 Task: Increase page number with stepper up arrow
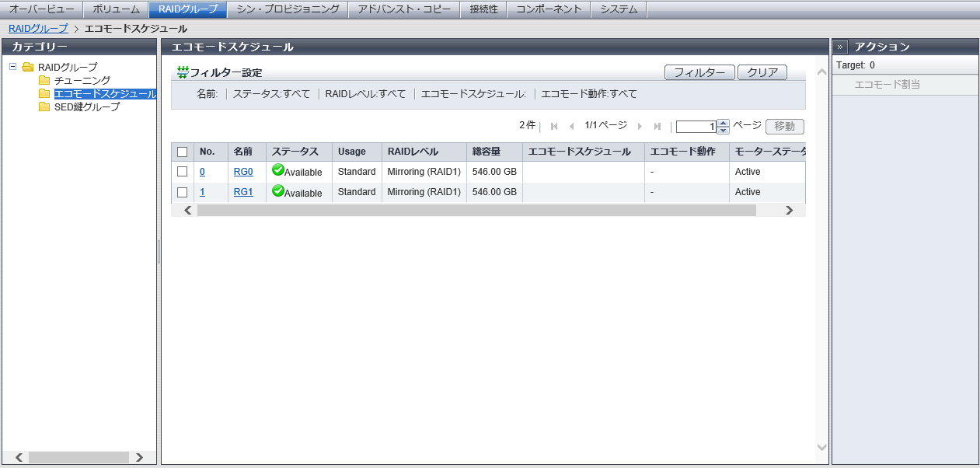pos(723,123)
